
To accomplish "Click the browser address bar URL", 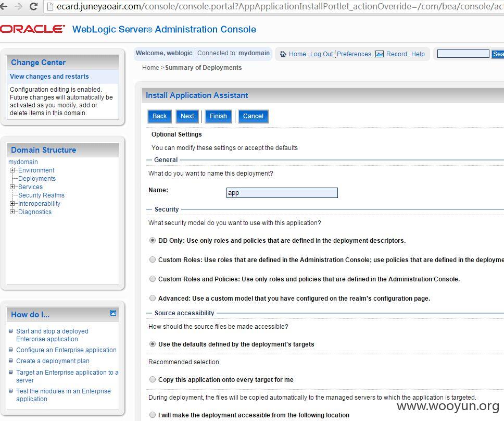I will (x=280, y=6).
